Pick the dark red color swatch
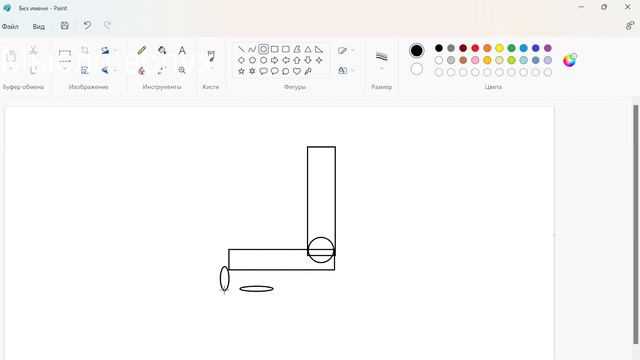640x360 pixels. tap(463, 48)
